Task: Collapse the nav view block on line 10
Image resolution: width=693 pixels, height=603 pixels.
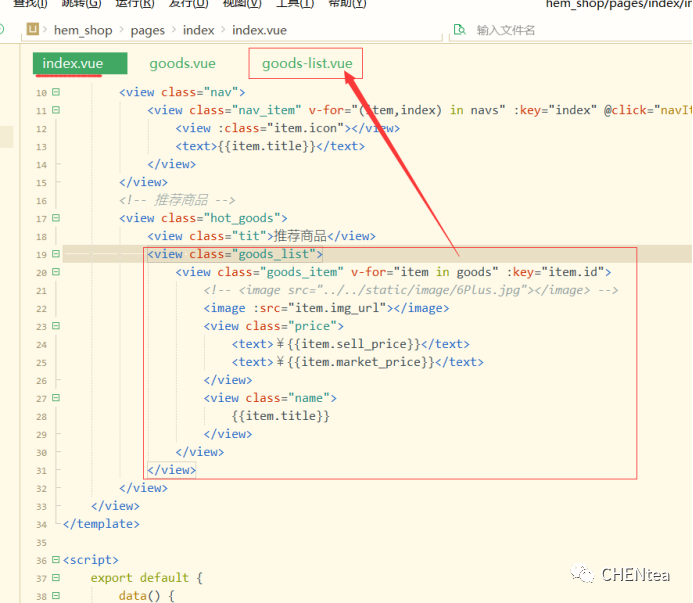Action: tap(56, 93)
